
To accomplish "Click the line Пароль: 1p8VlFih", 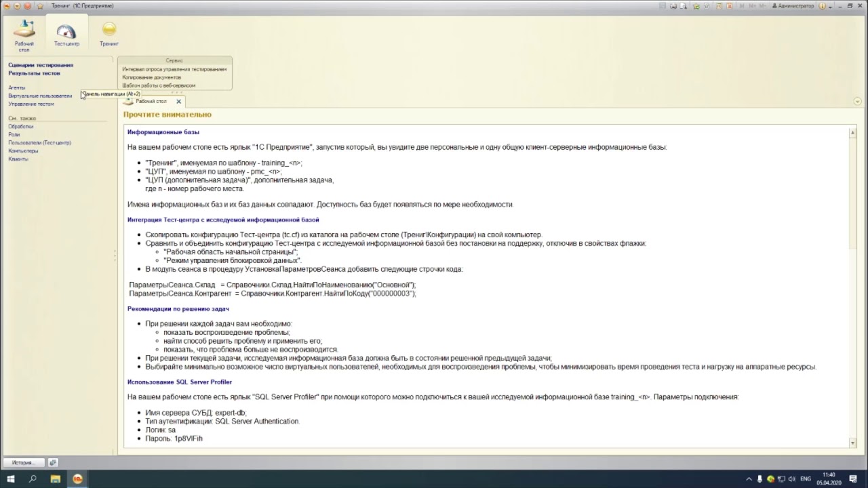I will coord(174,439).
